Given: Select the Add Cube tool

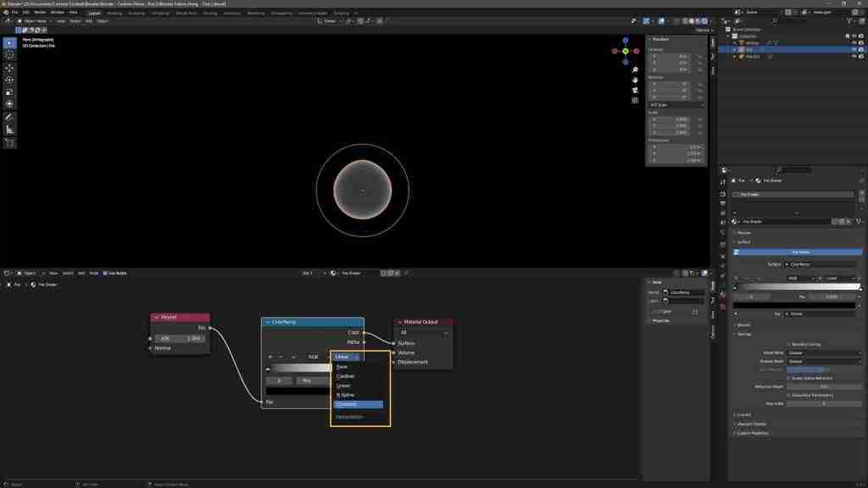Looking at the screenshot, I should [x=9, y=142].
